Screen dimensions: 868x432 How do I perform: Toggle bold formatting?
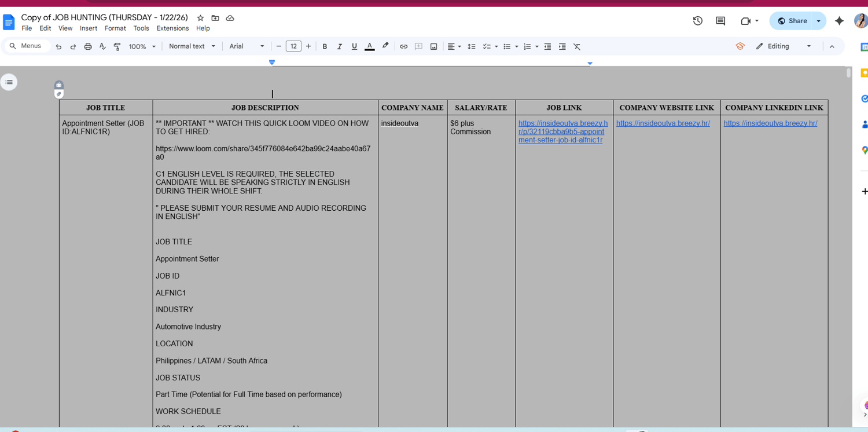pyautogui.click(x=325, y=46)
